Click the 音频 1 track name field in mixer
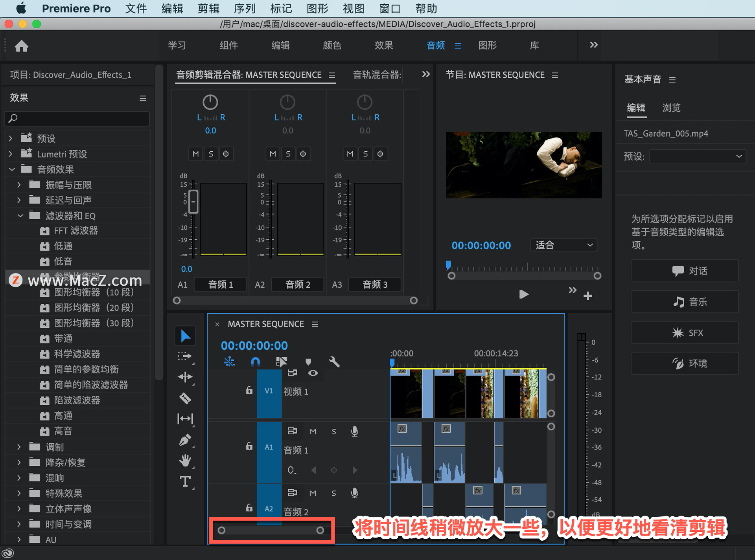The height and width of the screenshot is (560, 755). click(220, 284)
